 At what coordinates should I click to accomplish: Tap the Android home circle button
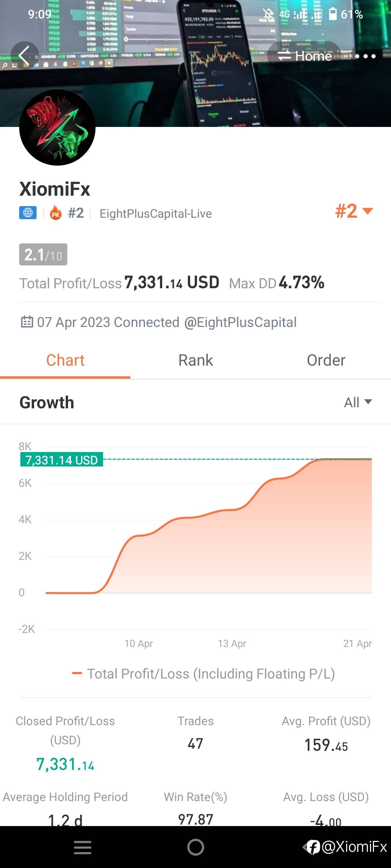pos(195,847)
